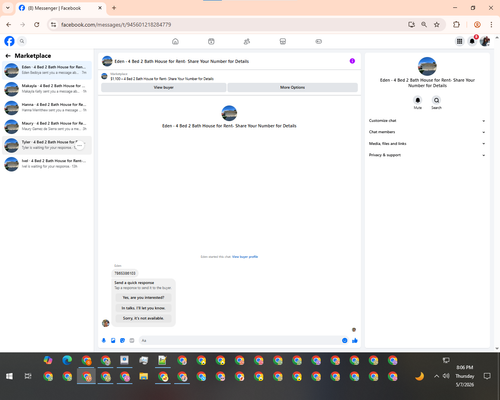Select the Messenger | Facebook browser tab
This screenshot has height=400, width=500.
click(61, 8)
